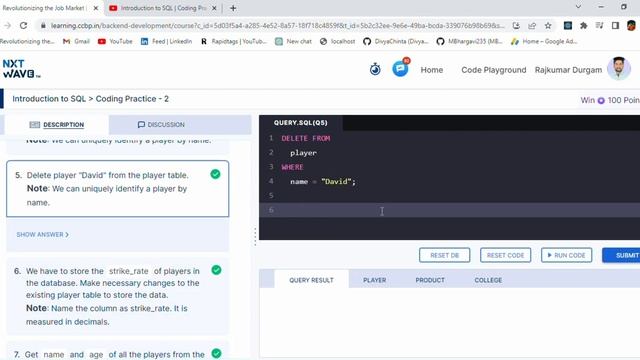Switch to the Product table tab
This screenshot has height=360, width=640.
pyautogui.click(x=430, y=280)
